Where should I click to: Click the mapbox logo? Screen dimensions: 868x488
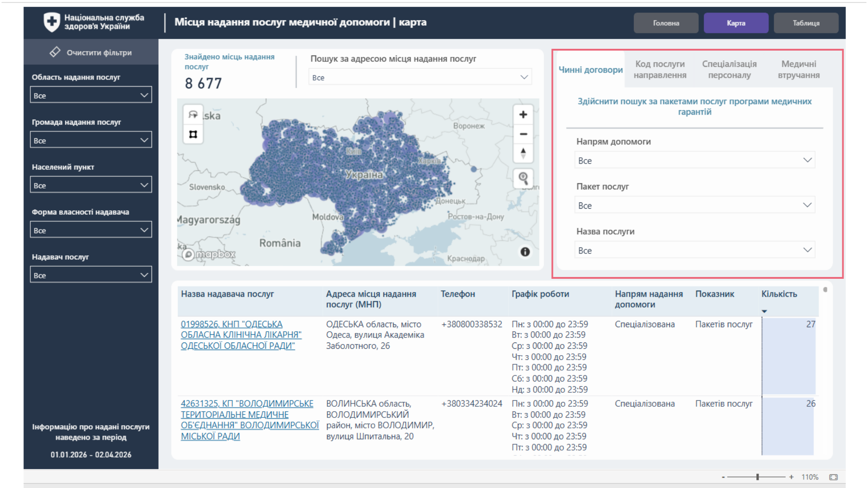coord(209,254)
